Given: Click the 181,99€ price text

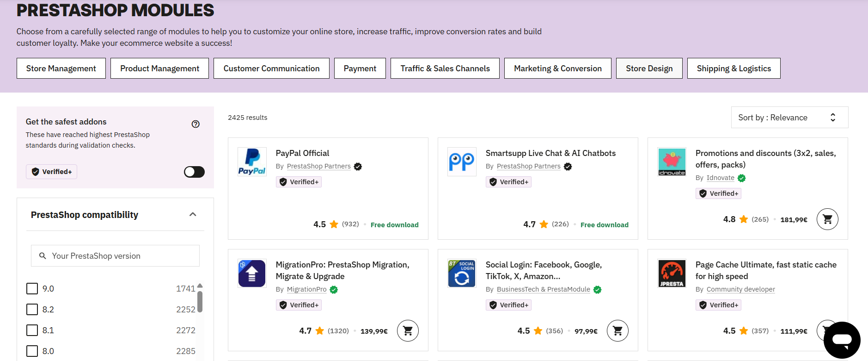Looking at the screenshot, I should (794, 220).
